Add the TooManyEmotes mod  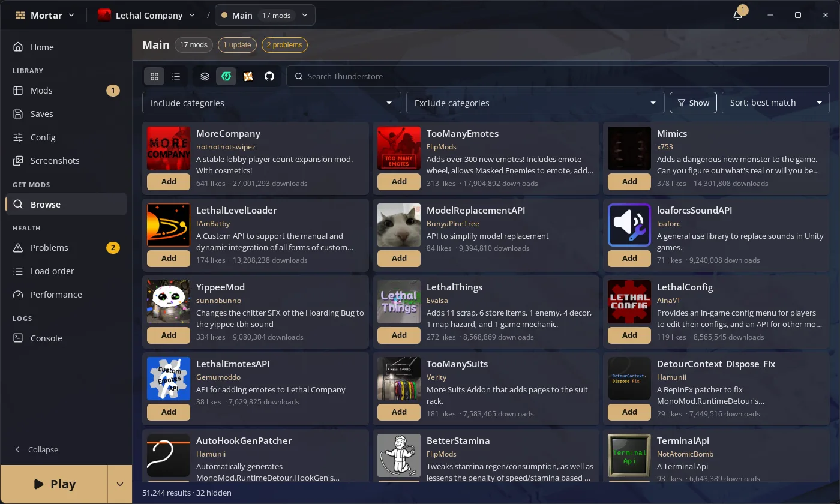tap(399, 181)
